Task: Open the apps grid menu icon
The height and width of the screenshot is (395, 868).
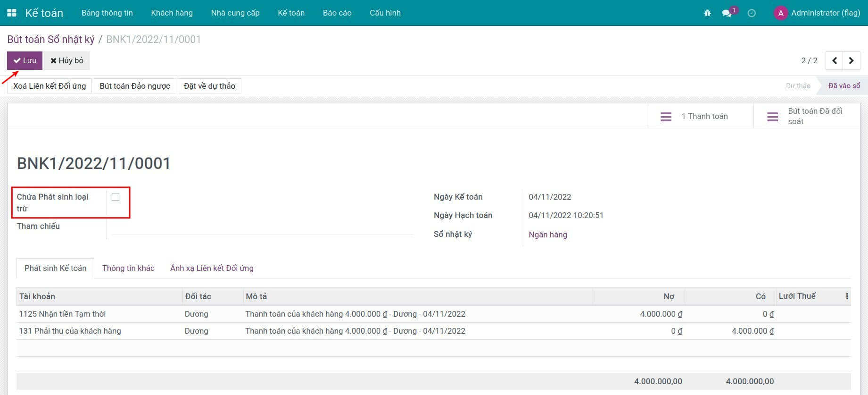Action: [12, 13]
